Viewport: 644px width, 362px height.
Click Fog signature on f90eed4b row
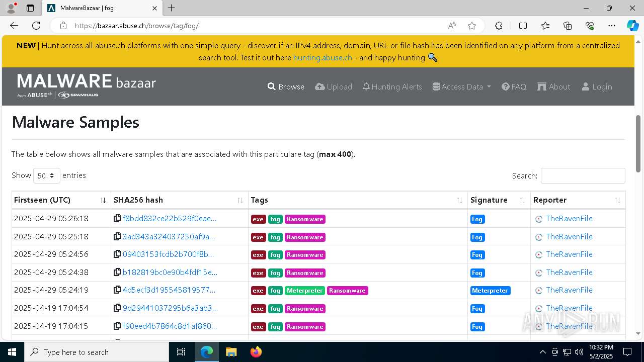pos(477,327)
